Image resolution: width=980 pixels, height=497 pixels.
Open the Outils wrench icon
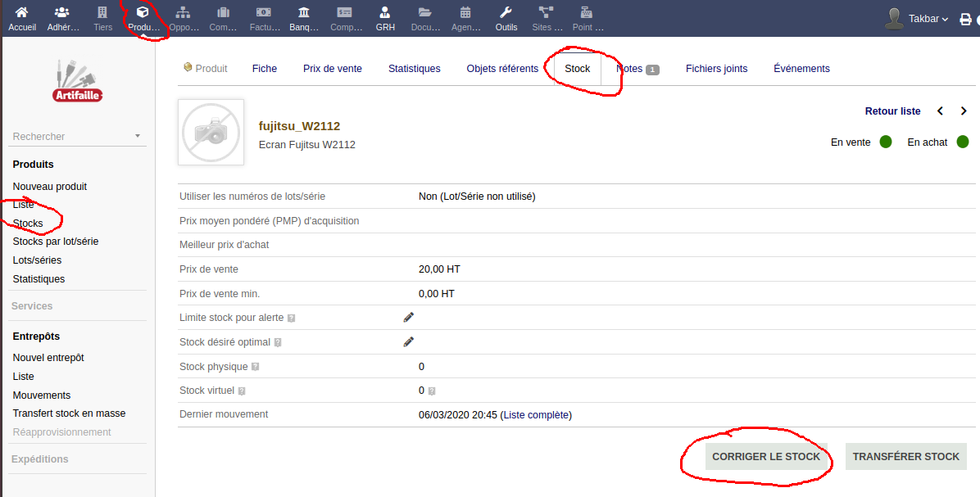[506, 12]
